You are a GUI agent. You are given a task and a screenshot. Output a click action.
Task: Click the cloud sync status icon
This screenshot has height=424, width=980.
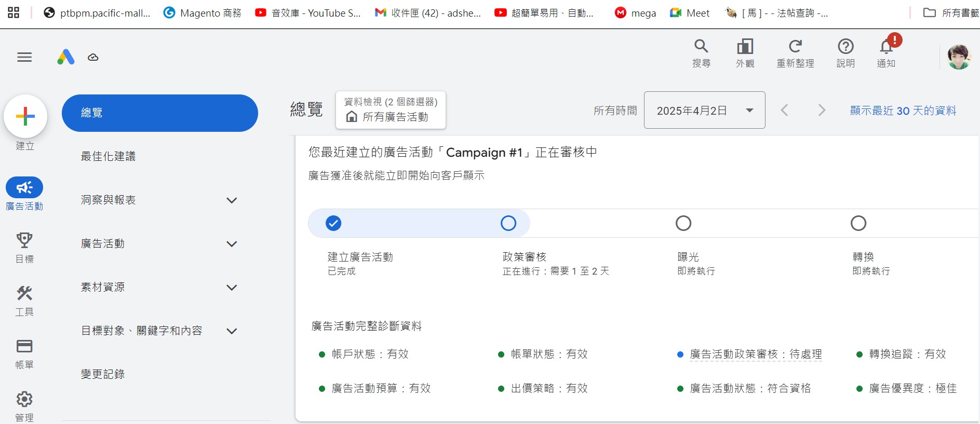click(93, 57)
